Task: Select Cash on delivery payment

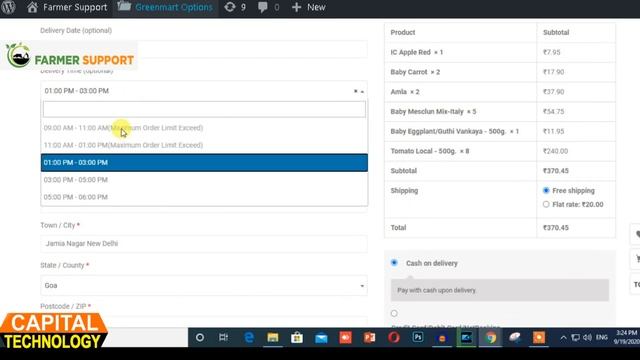Action: point(394,262)
